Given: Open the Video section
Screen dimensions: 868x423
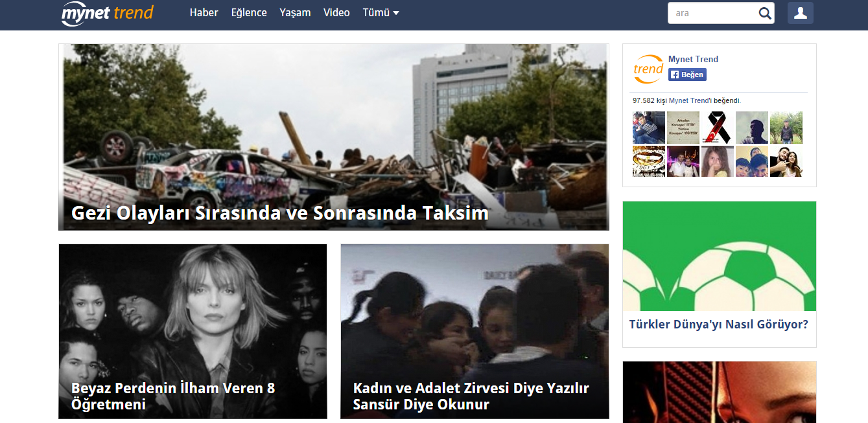Looking at the screenshot, I should pos(336,13).
